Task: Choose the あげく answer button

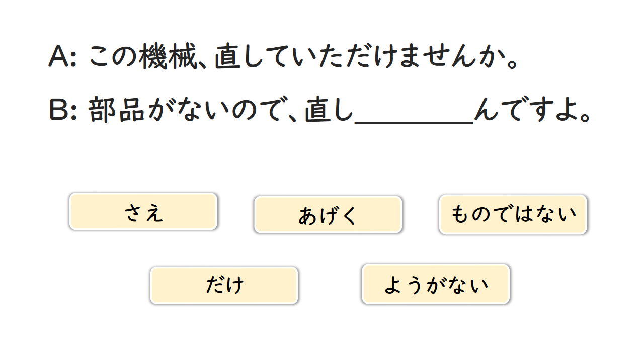Action: pyautogui.click(x=328, y=215)
